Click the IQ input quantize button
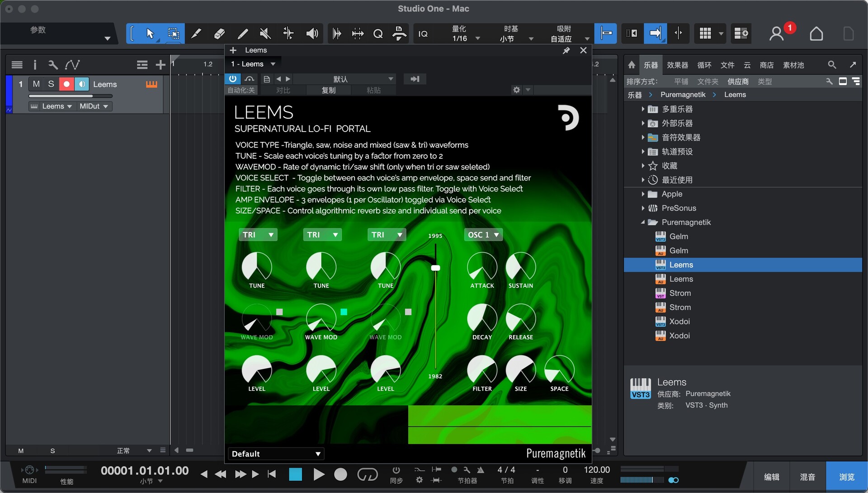Screen dimensions: 868x493 pyautogui.click(x=423, y=34)
